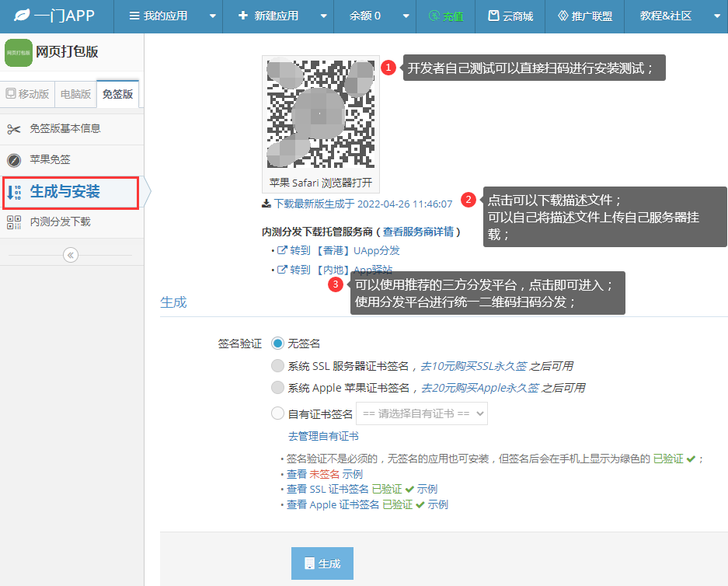
Task: Open the 去20元购买Apple永久签 link
Action: pyautogui.click(x=480, y=388)
